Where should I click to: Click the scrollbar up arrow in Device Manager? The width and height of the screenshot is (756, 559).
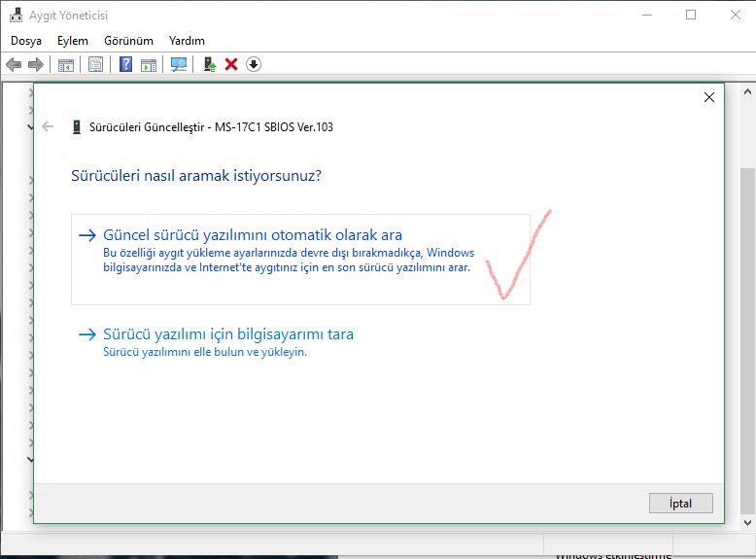click(747, 91)
